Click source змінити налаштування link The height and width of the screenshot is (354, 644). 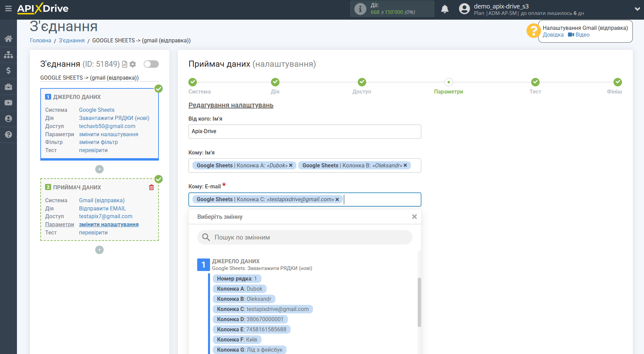click(x=108, y=134)
